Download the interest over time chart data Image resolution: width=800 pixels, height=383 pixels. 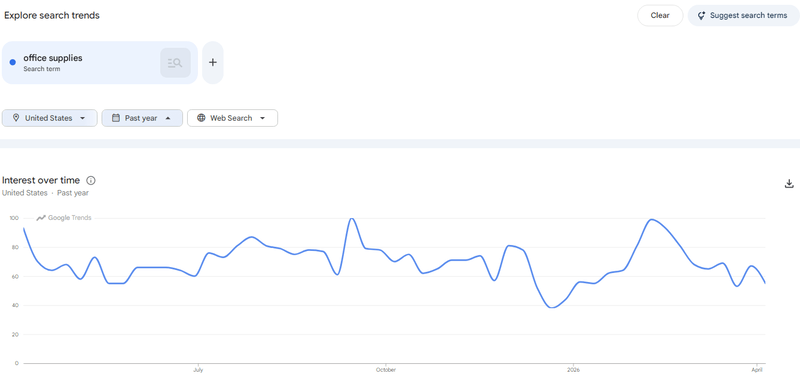click(789, 184)
